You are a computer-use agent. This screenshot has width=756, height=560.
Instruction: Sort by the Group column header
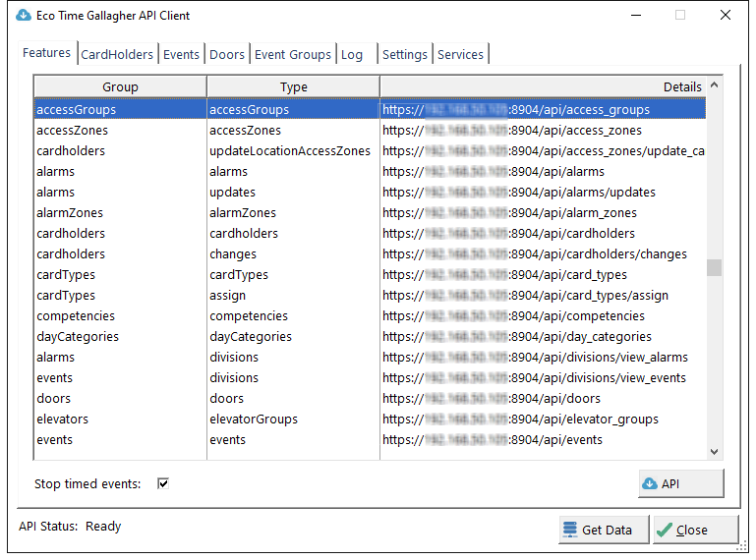point(121,86)
